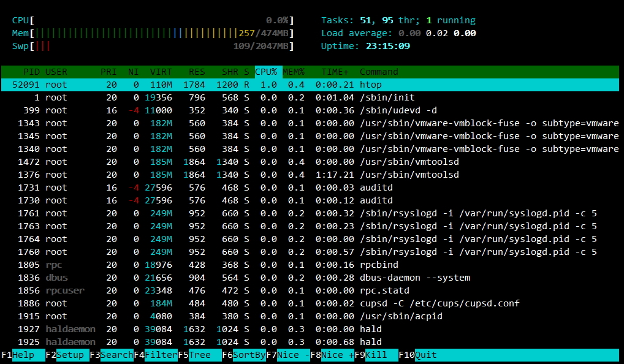
Task: Open F4 Filter option
Action: [x=156, y=355]
